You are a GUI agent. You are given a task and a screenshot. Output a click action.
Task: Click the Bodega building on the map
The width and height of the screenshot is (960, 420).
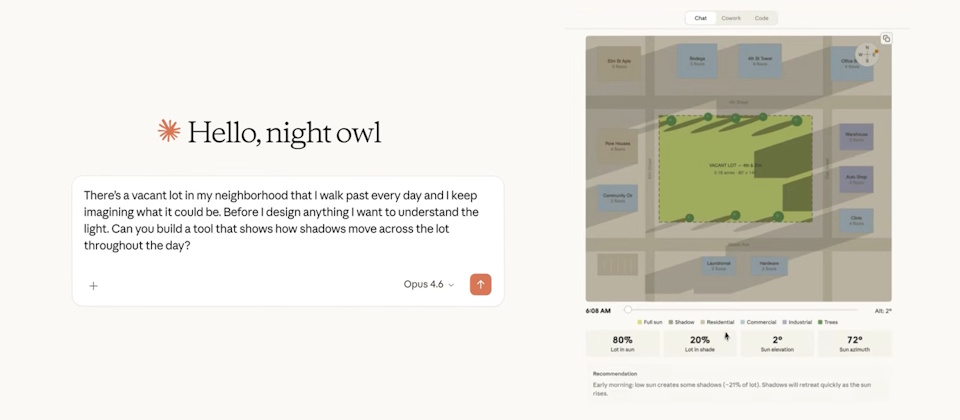697,62
